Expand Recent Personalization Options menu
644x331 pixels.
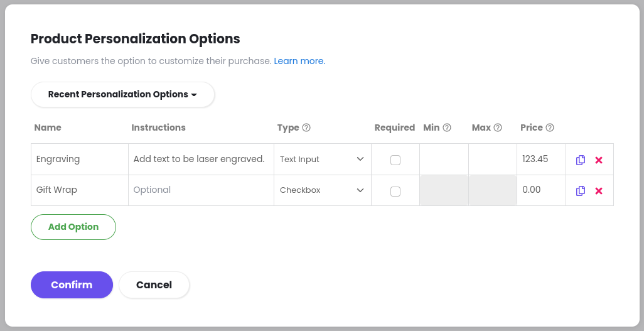click(x=123, y=95)
